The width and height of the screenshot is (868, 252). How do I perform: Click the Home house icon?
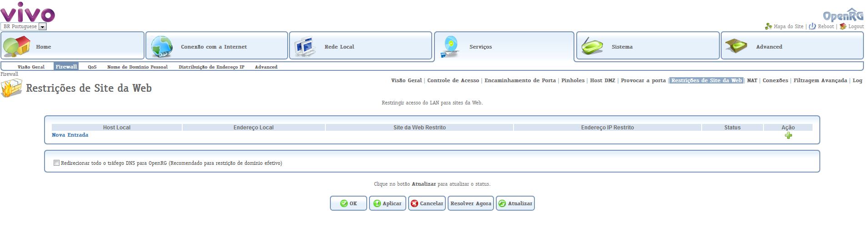pyautogui.click(x=17, y=46)
